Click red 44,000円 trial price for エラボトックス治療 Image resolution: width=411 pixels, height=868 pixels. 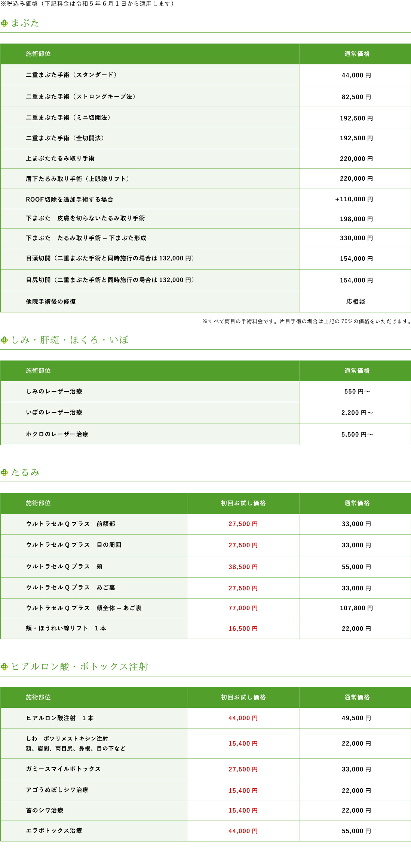click(x=243, y=831)
